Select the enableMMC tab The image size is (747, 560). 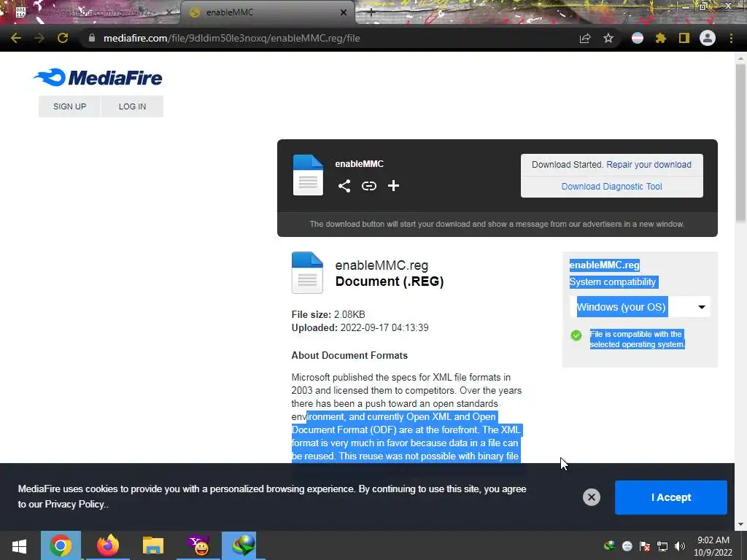click(x=267, y=12)
